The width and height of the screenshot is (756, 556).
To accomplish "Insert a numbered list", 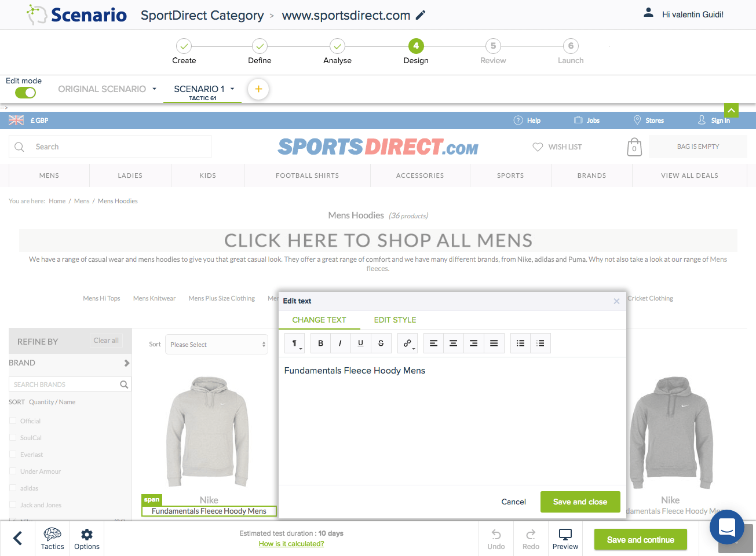I will [x=540, y=343].
